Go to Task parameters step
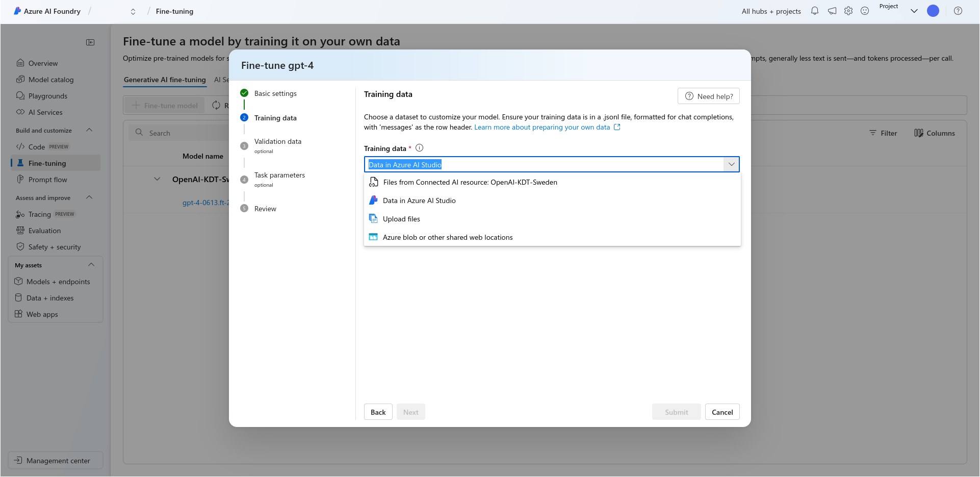This screenshot has width=980, height=477. (279, 175)
